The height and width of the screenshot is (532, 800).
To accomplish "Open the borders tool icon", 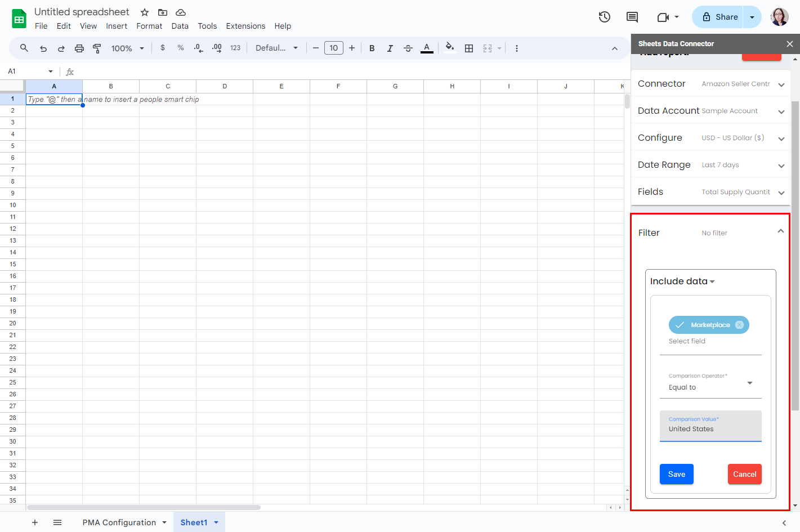I will (469, 48).
